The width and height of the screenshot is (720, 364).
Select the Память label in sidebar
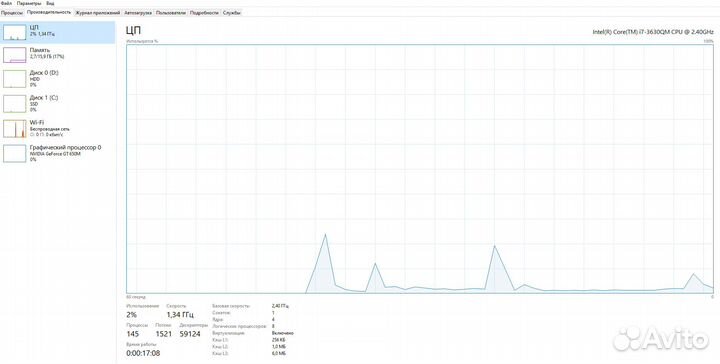pyautogui.click(x=40, y=50)
